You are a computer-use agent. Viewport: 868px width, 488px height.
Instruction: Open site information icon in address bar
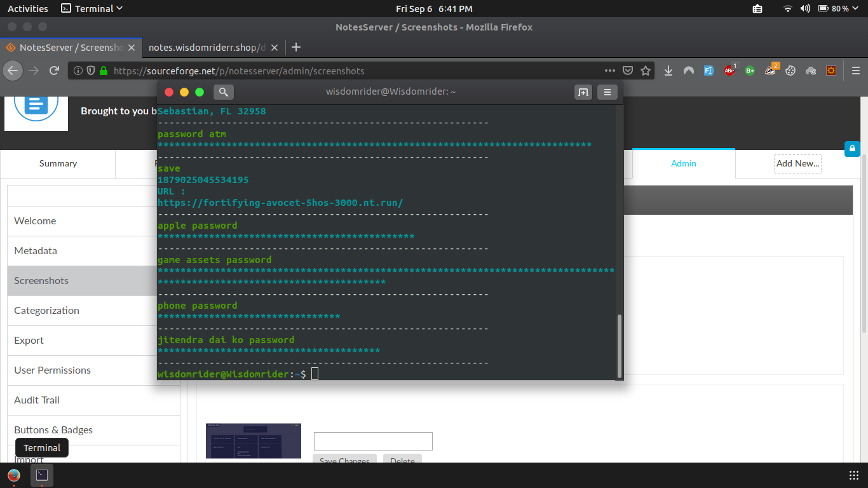[78, 71]
